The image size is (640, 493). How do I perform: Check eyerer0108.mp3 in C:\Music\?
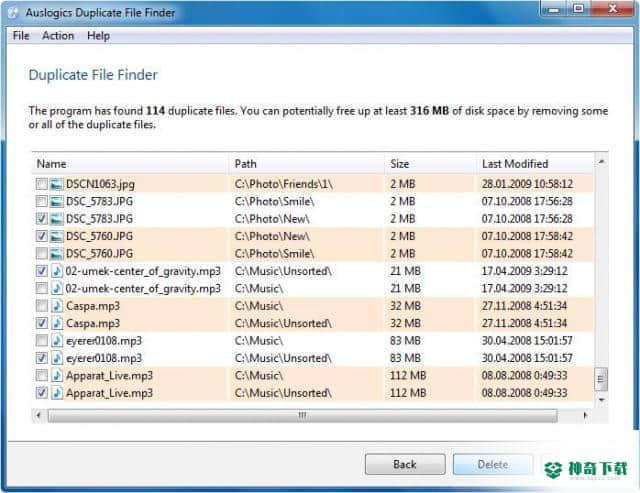point(42,340)
